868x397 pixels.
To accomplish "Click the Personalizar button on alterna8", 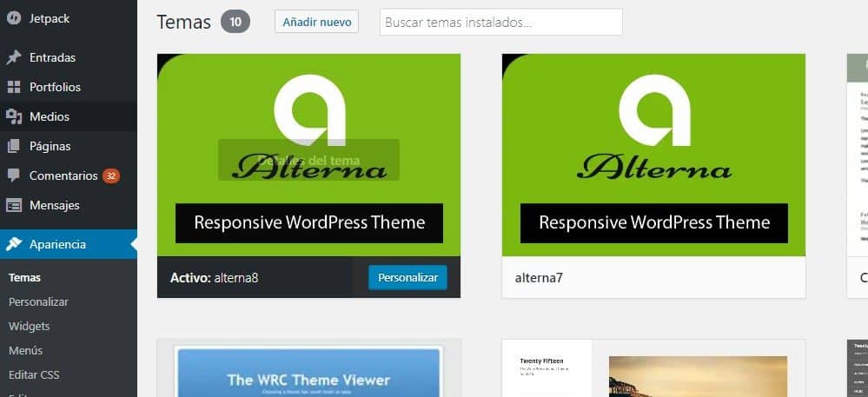I will coord(408,277).
